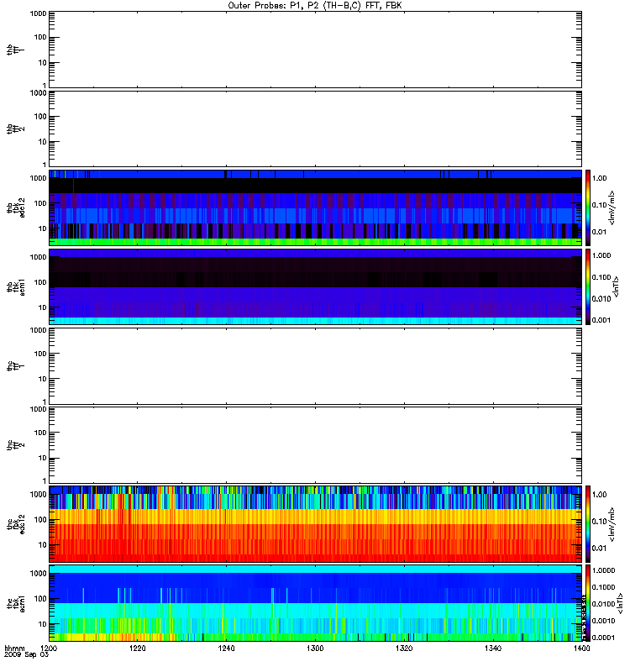The image size is (630, 672).
Task: Click '0.100' on the thb scm1 color scale
Action: tap(601, 277)
